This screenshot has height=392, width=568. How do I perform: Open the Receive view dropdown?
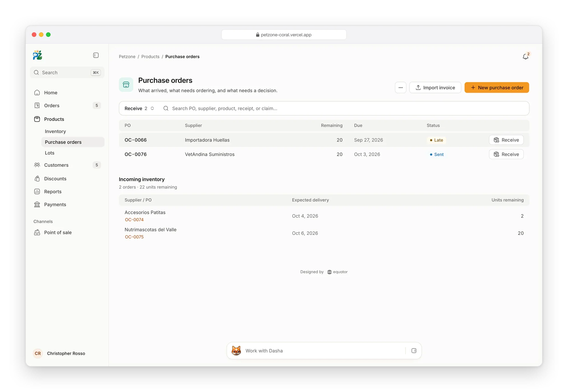click(x=139, y=108)
